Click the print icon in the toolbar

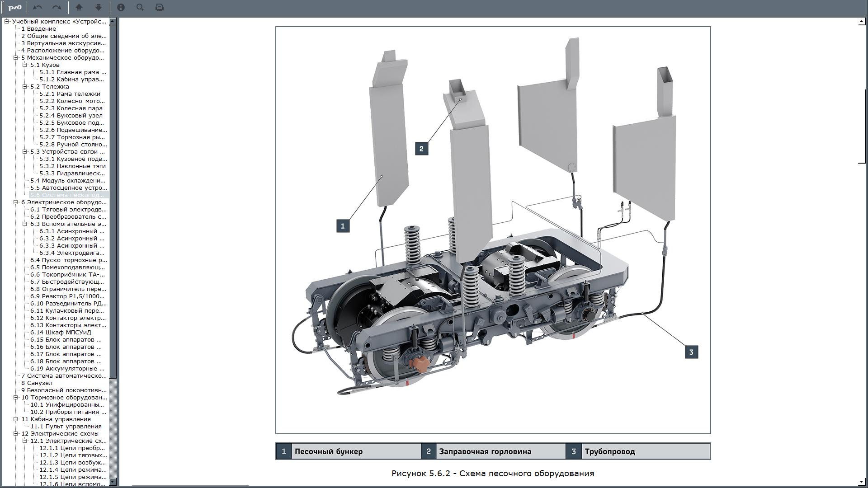[160, 7]
